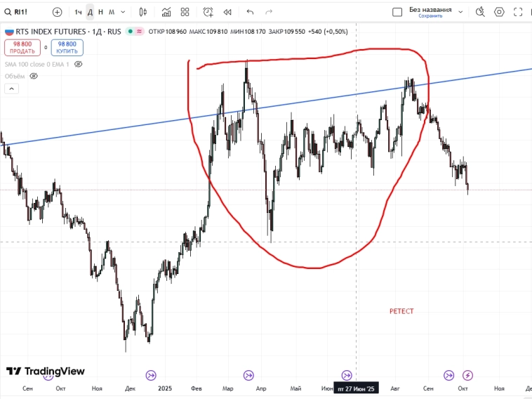The height and width of the screenshot is (399, 532).
Task: Toggle visibility of Объём indicator
Action: tap(34, 76)
